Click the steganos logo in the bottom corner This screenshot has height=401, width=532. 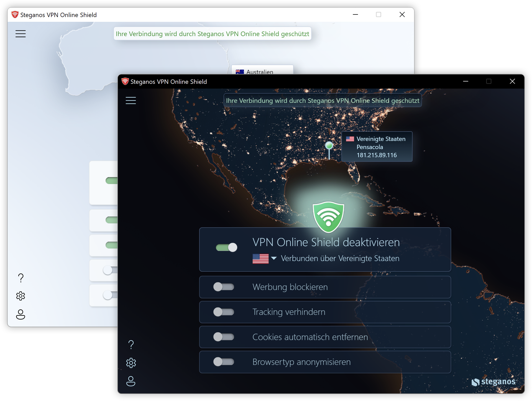[493, 382]
